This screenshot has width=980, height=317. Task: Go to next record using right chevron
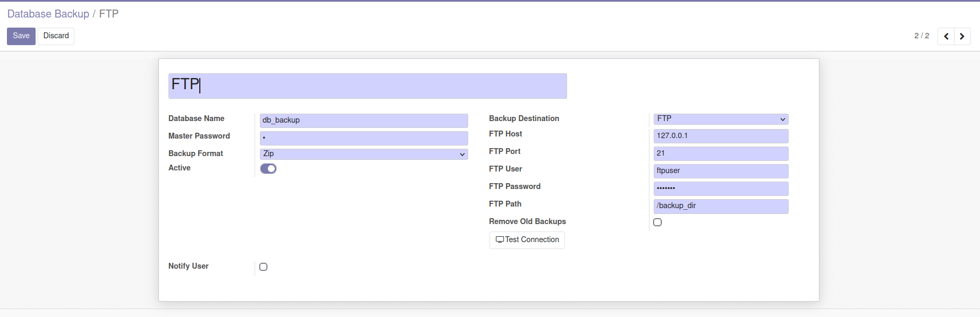(x=962, y=36)
